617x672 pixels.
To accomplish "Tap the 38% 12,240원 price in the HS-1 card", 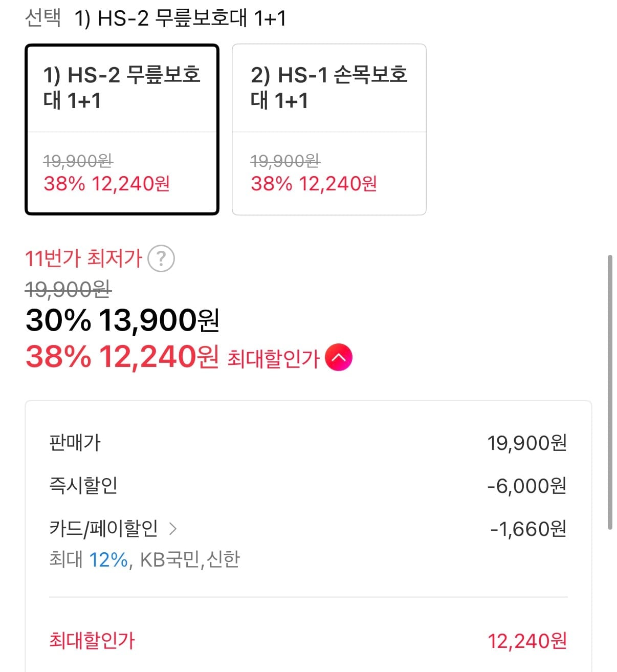I will click(314, 183).
